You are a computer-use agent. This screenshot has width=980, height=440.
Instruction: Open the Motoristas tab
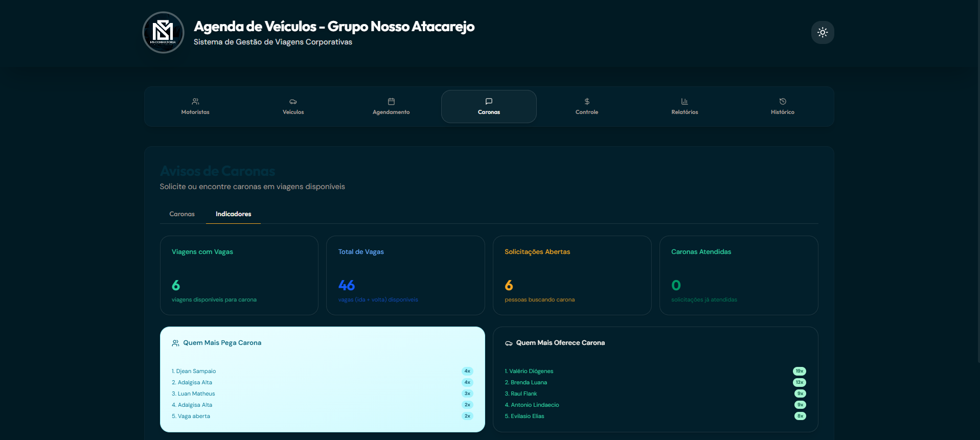(x=195, y=106)
